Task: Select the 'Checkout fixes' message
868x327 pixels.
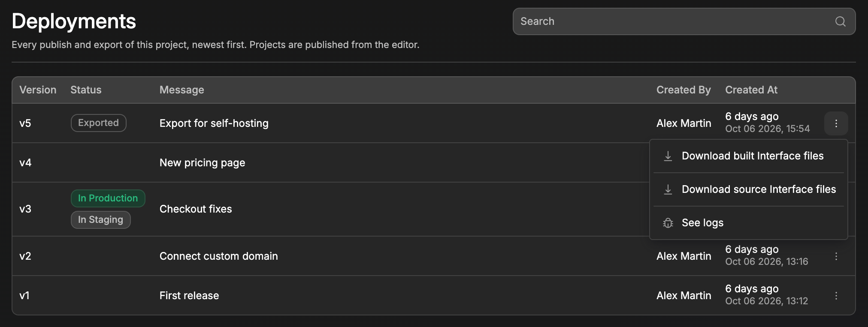Action: point(196,209)
